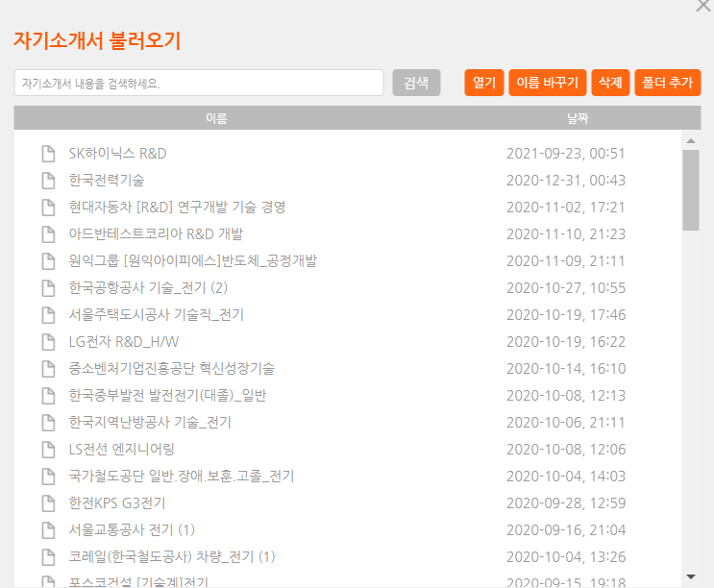Select 국가철도공단 일반.장애.보훈.고졸_전기 entry
This screenshot has height=588, width=714.
[x=182, y=476]
